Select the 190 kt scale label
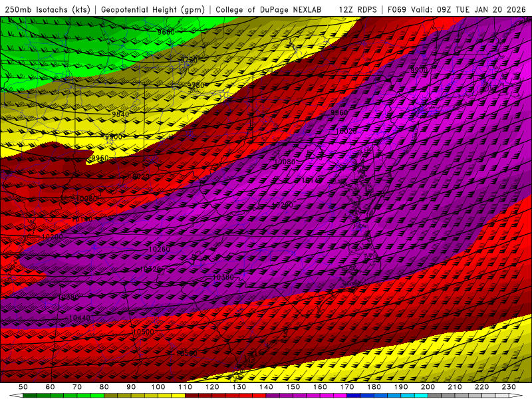The image size is (532, 399). coord(401,387)
